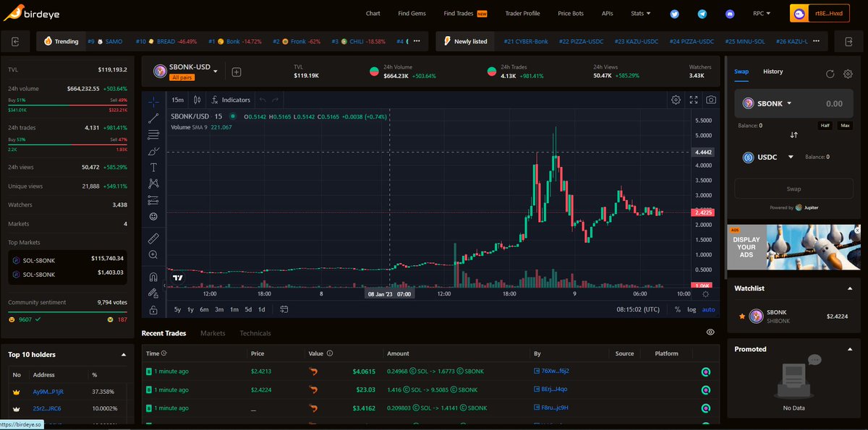Collapse the left sidebar panel
The width and height of the screenshot is (868, 430).
(x=15, y=42)
